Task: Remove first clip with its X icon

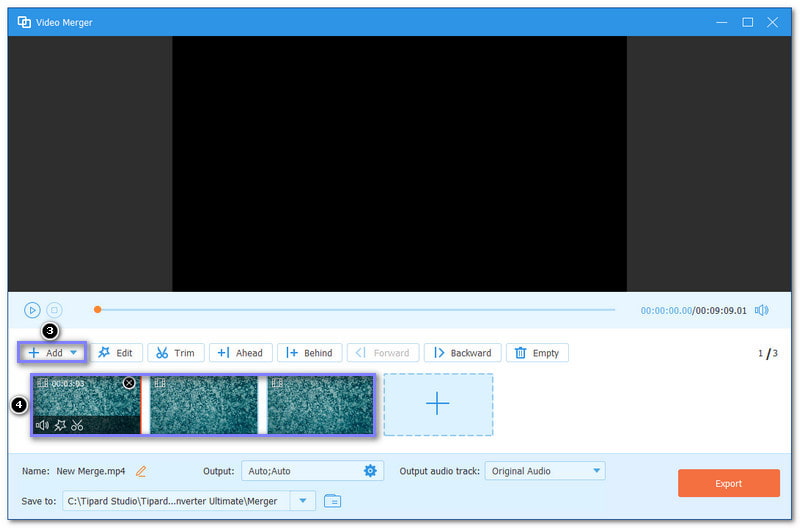Action: click(x=129, y=383)
